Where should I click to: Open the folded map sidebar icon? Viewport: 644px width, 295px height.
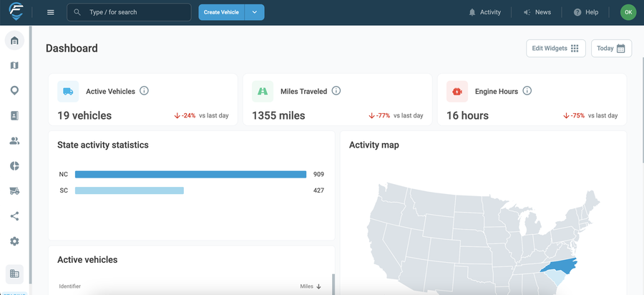(14, 65)
